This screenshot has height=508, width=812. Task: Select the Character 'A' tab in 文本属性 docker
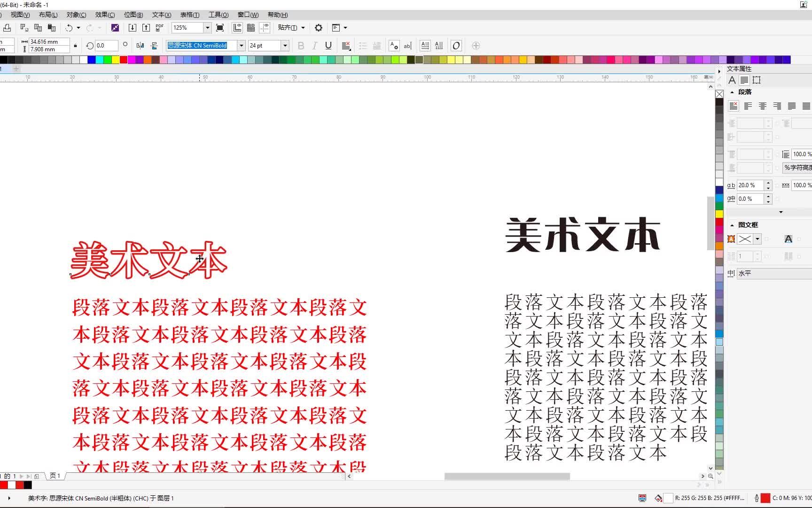[x=732, y=80]
